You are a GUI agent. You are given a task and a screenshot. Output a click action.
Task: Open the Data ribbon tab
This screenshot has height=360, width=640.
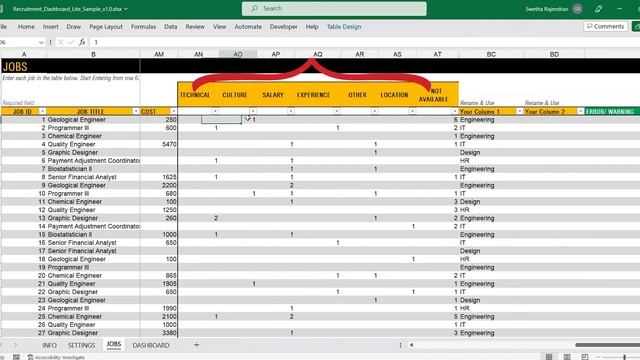171,27
